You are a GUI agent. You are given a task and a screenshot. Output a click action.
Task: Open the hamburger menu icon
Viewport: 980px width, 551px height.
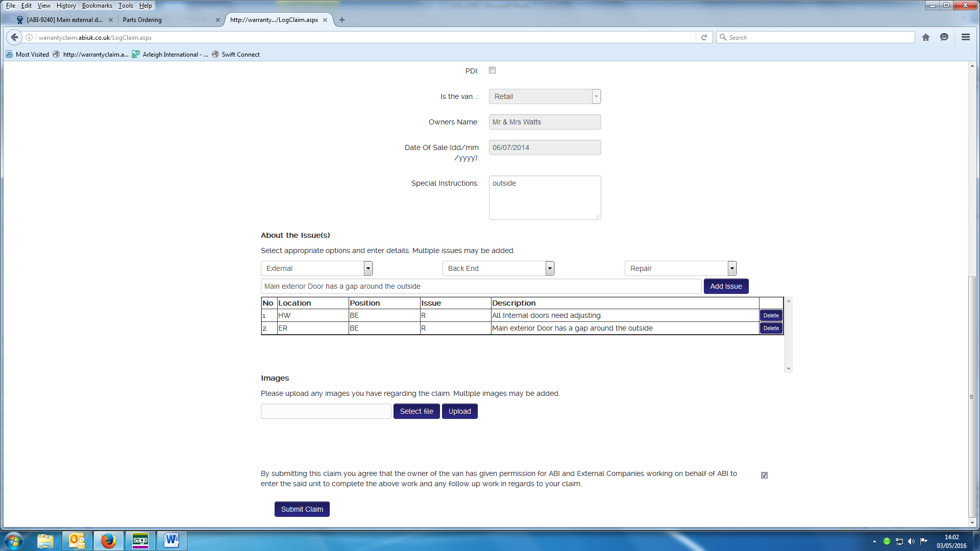tap(965, 37)
